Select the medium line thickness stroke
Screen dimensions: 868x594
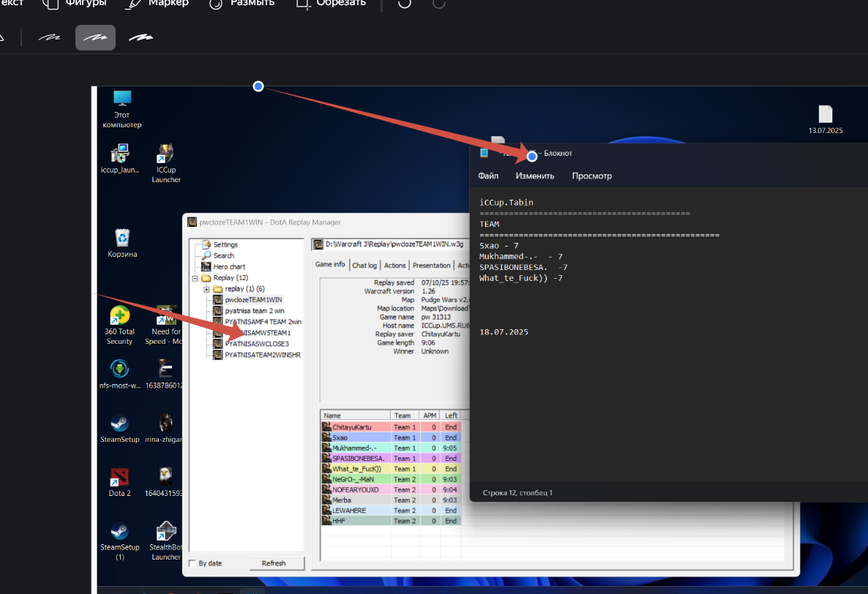95,37
